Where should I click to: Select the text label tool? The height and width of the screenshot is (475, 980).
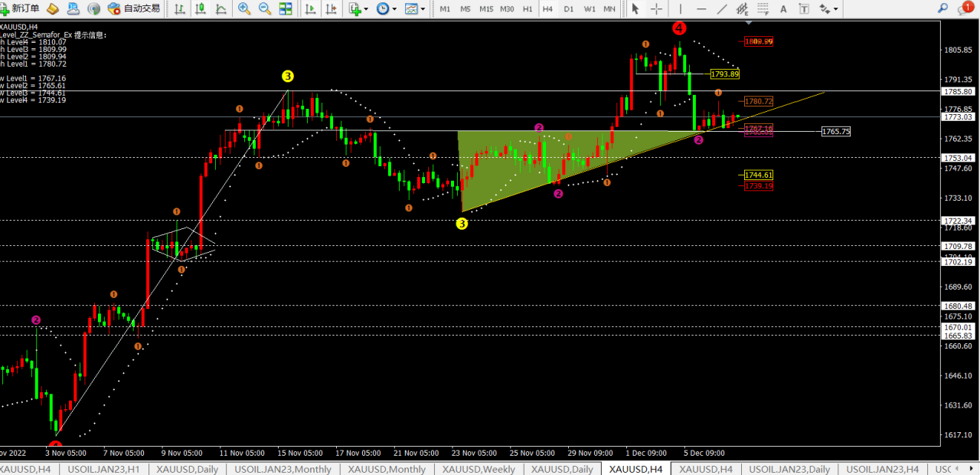[804, 9]
